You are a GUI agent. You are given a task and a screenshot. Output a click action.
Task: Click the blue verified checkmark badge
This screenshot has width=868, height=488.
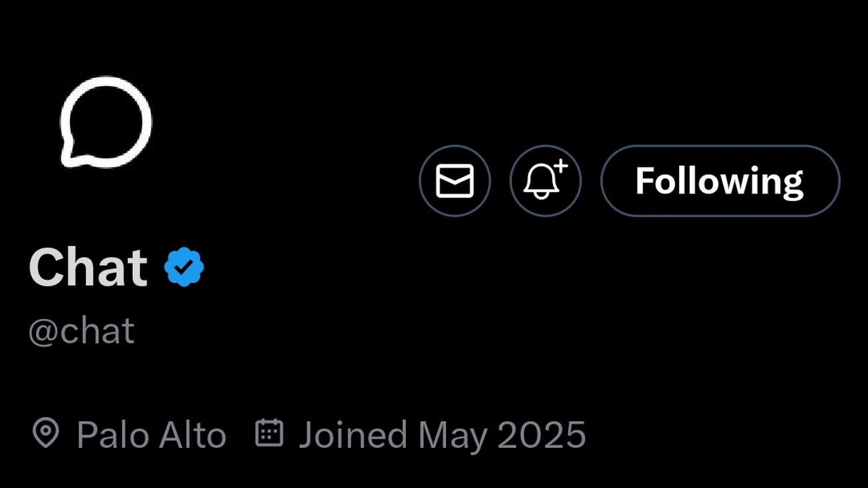184,267
